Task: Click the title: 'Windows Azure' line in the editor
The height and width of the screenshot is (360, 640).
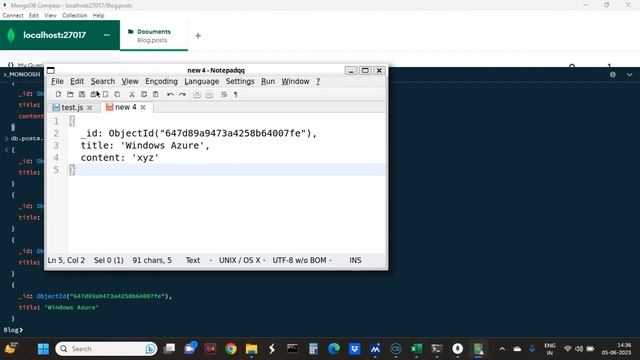Action: pos(145,145)
